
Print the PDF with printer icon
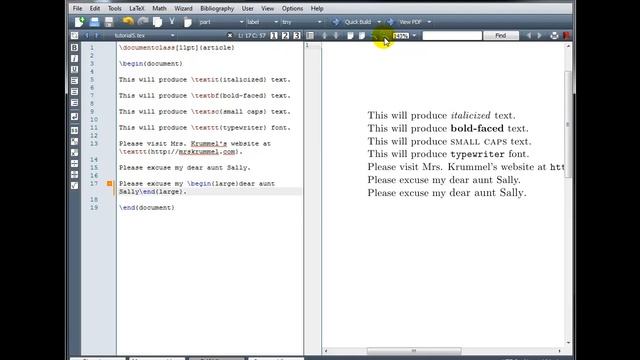[554, 36]
